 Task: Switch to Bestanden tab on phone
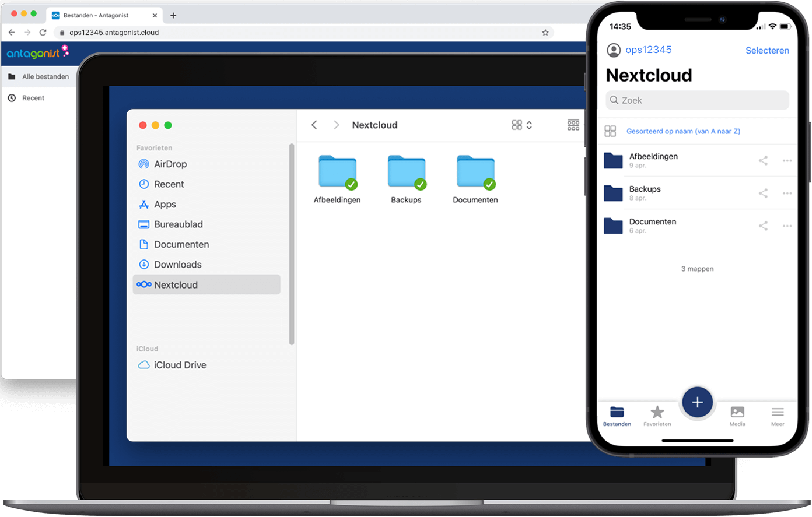617,416
